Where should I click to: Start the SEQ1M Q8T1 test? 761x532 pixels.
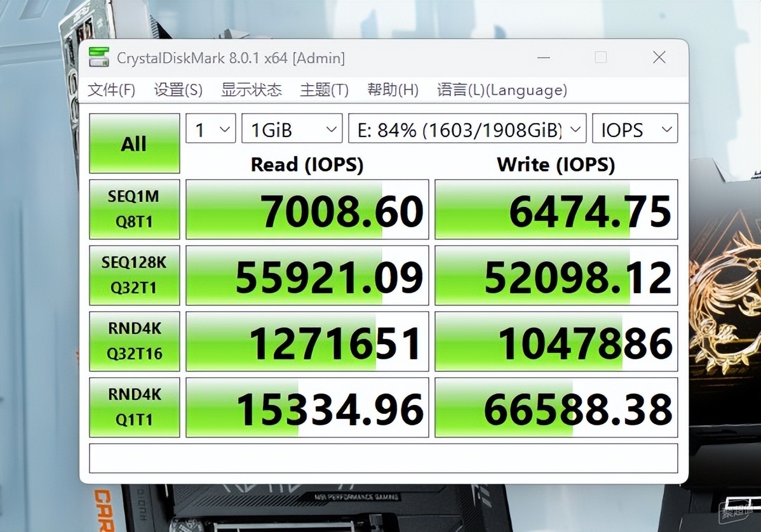point(134,209)
